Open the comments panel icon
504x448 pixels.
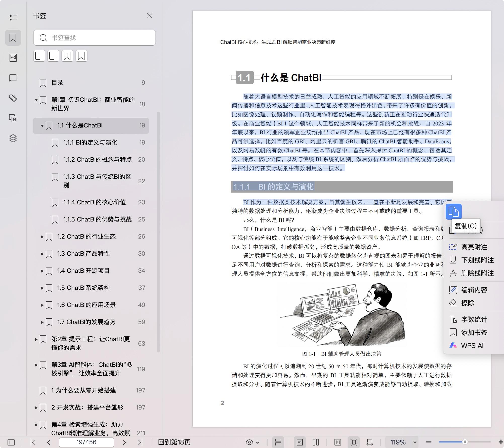[13, 78]
